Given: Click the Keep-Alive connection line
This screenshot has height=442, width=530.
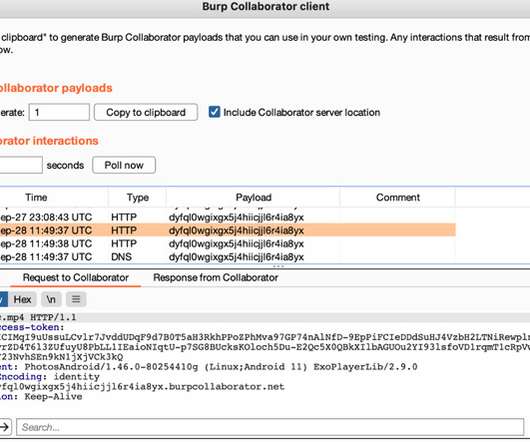Looking at the screenshot, I should [x=41, y=396].
